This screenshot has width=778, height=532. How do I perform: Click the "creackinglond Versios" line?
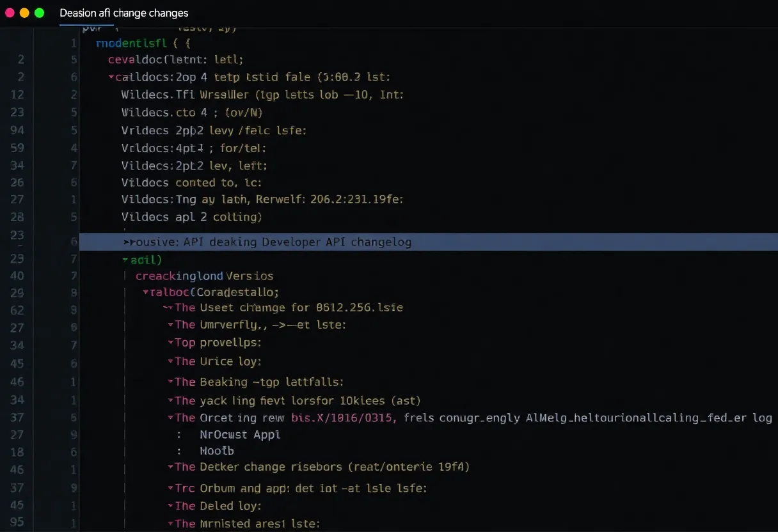tap(204, 276)
